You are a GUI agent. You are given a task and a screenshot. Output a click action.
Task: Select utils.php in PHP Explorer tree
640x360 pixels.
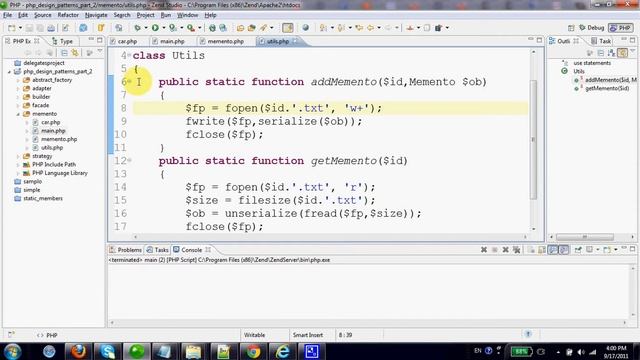(52, 148)
